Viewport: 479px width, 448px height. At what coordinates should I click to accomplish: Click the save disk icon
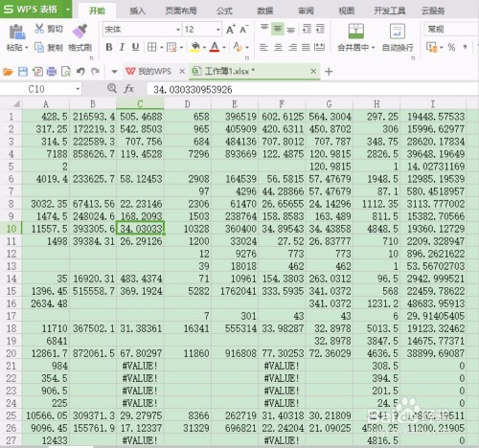[23, 72]
